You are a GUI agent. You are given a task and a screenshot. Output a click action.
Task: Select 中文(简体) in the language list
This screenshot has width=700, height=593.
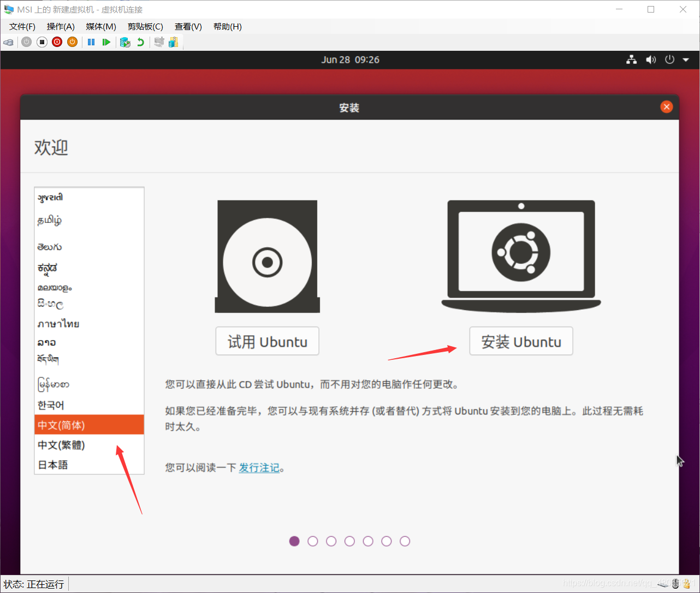(x=89, y=425)
